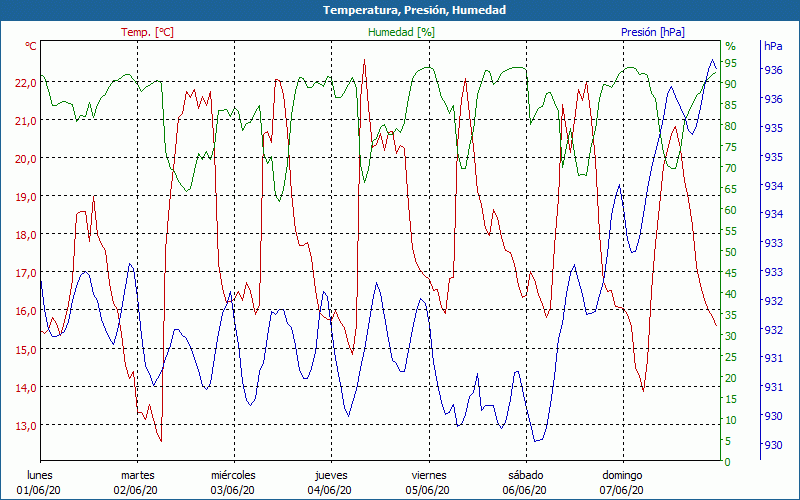This screenshot has width=800, height=500.
Task: Click the "30" humidity axis value
Action: (x=731, y=336)
